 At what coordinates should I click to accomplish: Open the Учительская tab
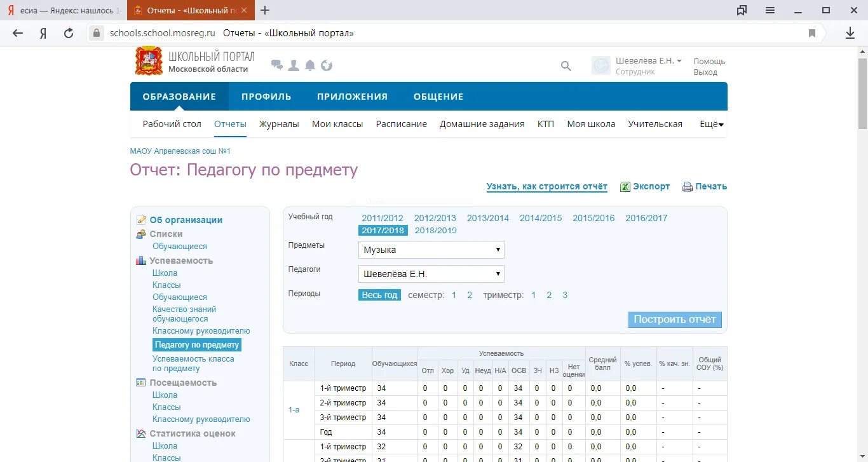[655, 124]
